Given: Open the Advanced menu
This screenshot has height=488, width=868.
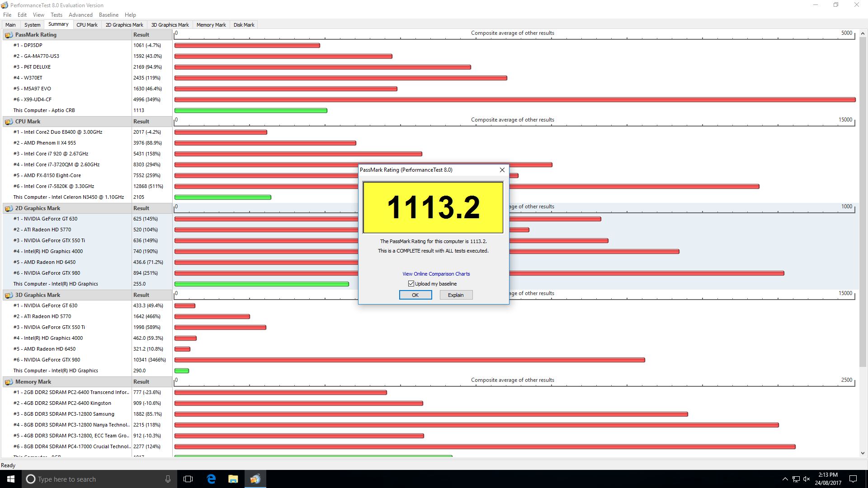Looking at the screenshot, I should (x=80, y=15).
